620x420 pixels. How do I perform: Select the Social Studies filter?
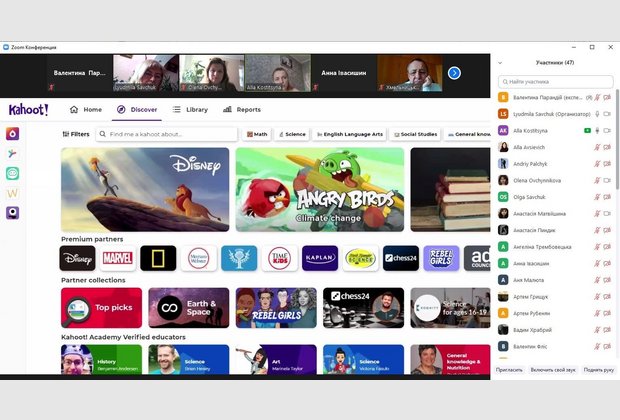[x=415, y=134]
